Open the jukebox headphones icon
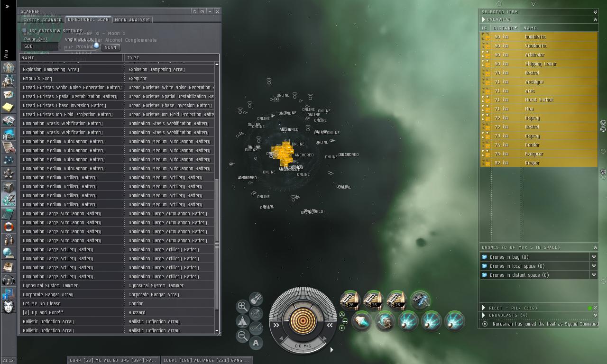The width and height of the screenshot is (607, 364). click(9, 280)
